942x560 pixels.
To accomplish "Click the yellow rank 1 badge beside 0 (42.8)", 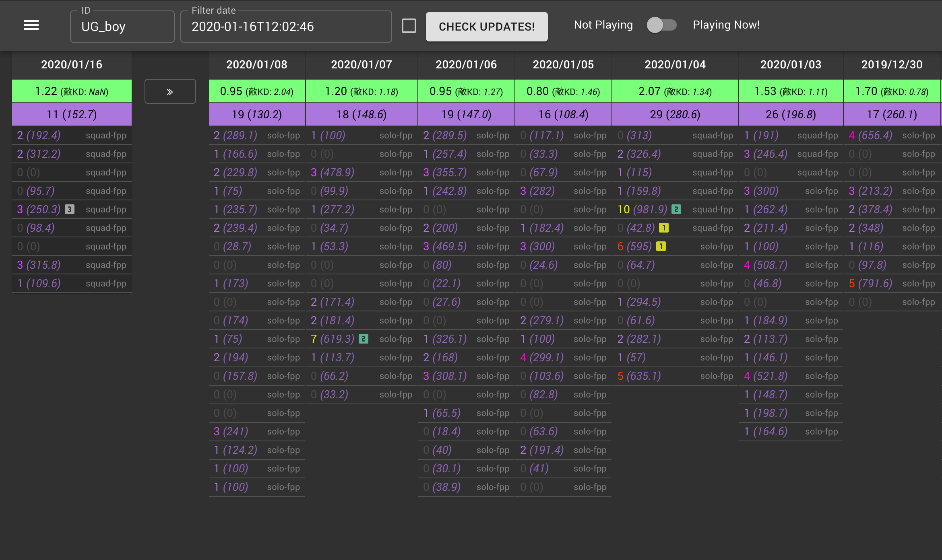I will (x=663, y=228).
